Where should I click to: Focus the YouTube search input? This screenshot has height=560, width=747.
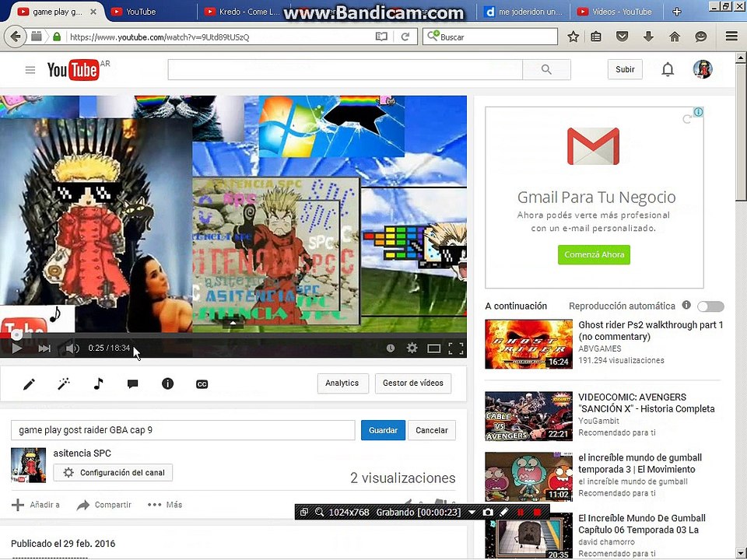tap(345, 69)
